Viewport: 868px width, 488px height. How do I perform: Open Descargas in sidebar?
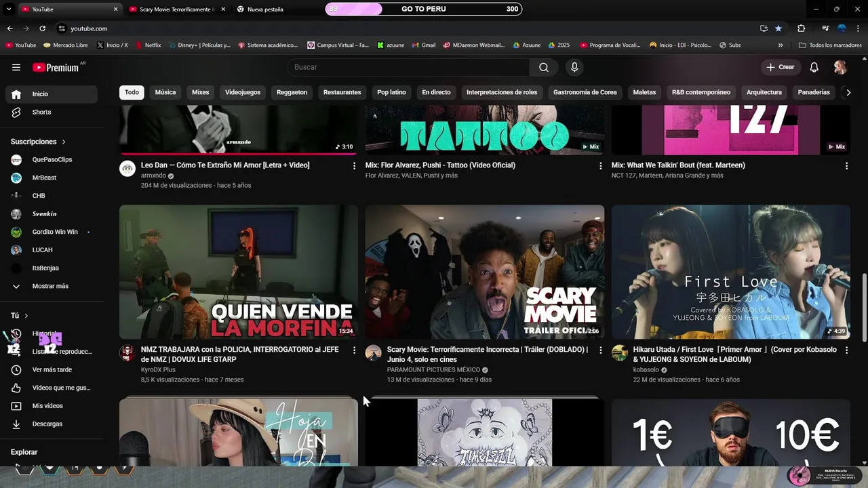(52, 424)
